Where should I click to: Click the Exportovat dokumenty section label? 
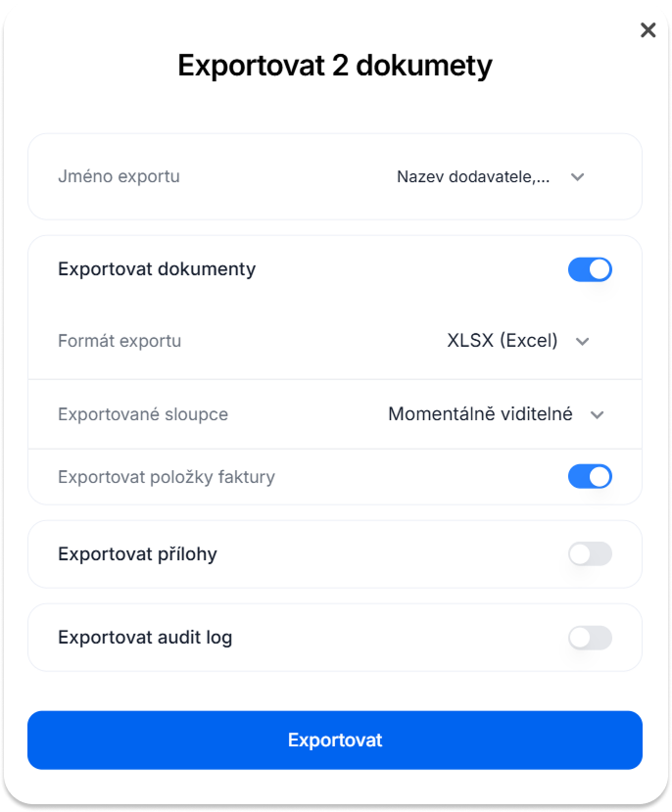(157, 269)
